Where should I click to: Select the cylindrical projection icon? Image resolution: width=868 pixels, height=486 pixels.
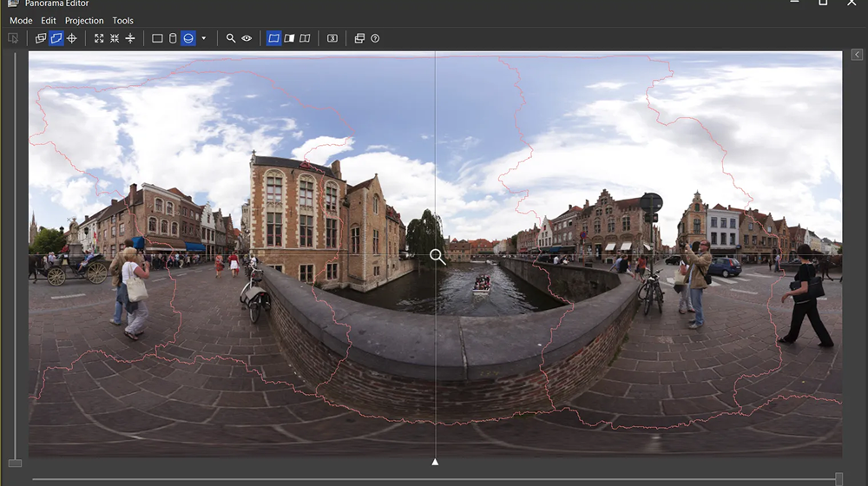[172, 38]
